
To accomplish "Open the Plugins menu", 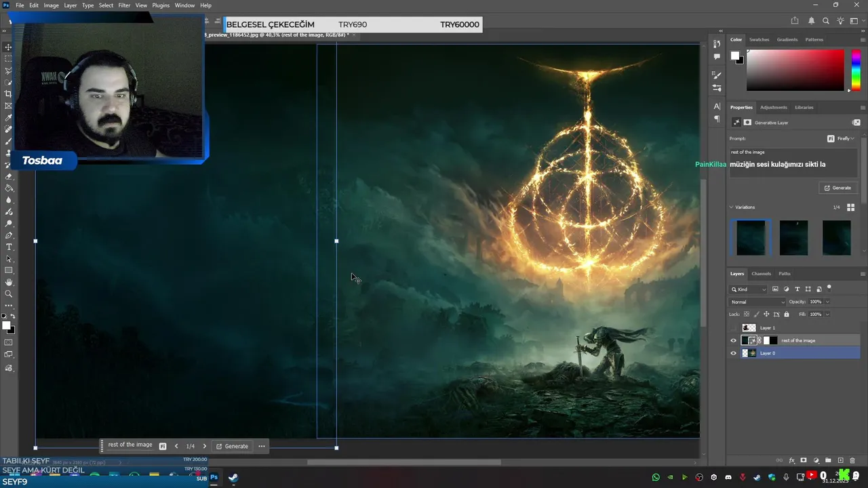I will 161,5.
